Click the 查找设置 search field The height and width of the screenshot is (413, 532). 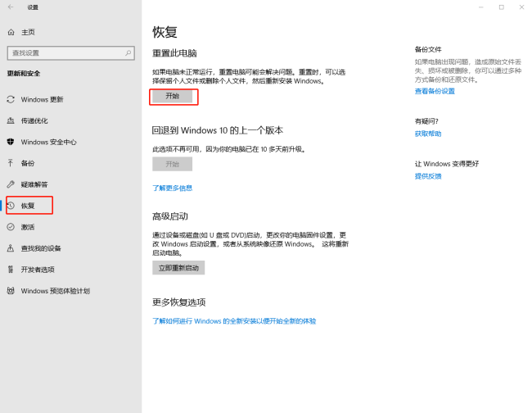tap(71, 53)
